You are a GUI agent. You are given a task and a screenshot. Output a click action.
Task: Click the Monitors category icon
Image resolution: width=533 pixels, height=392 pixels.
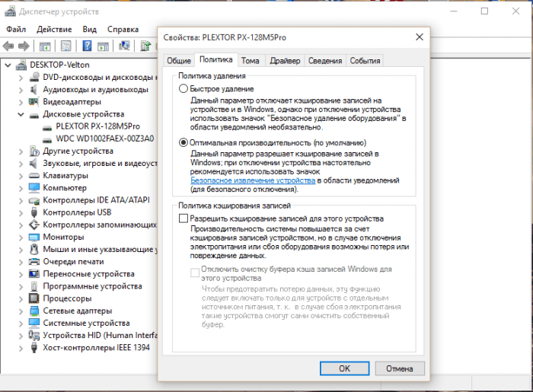tap(34, 237)
